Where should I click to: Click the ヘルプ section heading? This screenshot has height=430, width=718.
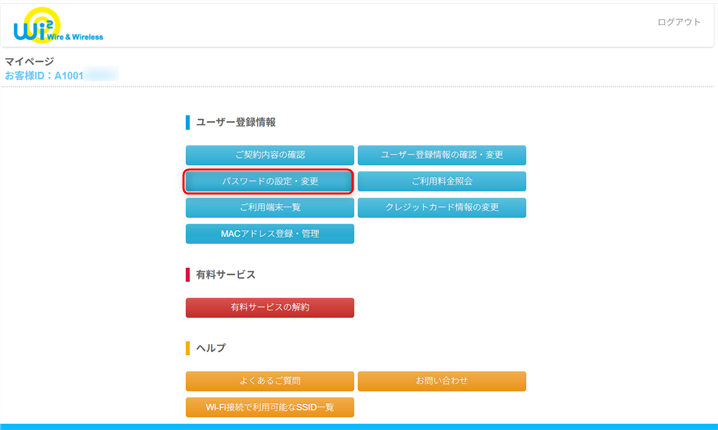(210, 348)
